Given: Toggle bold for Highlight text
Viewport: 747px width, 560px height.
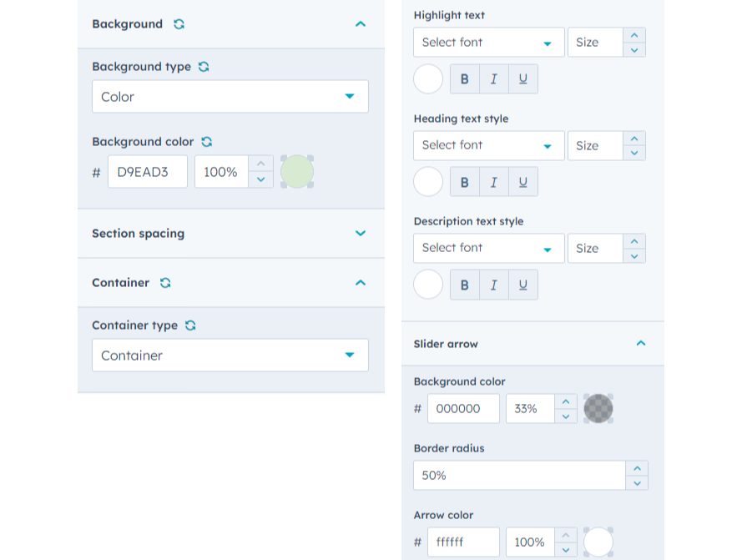Looking at the screenshot, I should coord(465,79).
